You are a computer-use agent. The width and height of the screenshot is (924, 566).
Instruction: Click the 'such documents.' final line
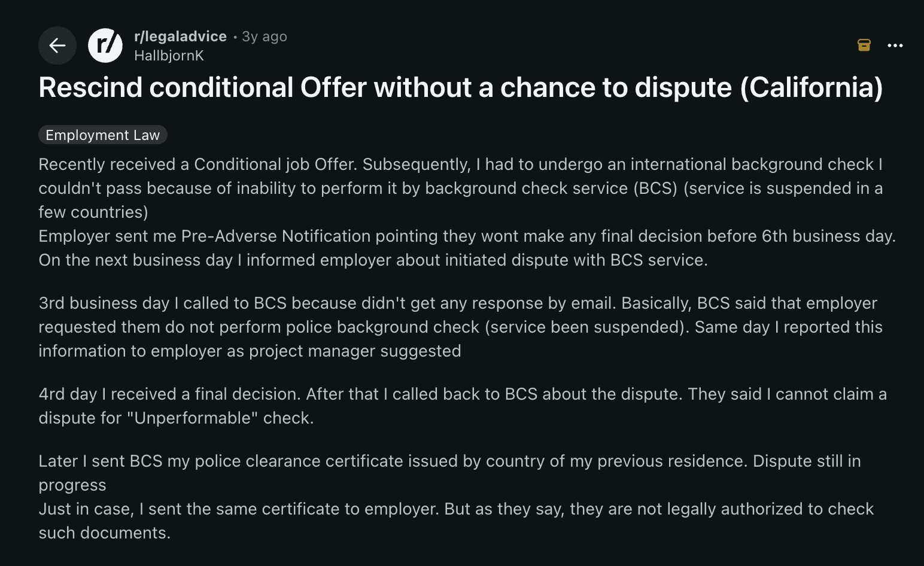(105, 532)
